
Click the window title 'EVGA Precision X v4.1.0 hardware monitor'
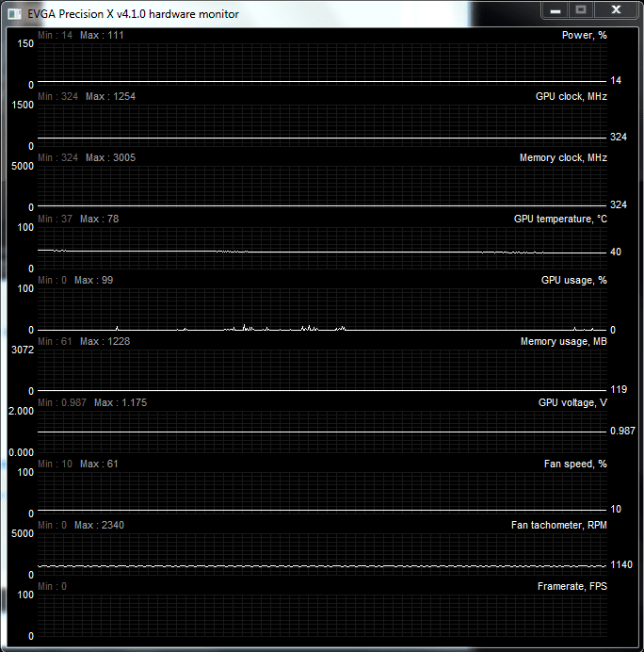click(x=133, y=14)
